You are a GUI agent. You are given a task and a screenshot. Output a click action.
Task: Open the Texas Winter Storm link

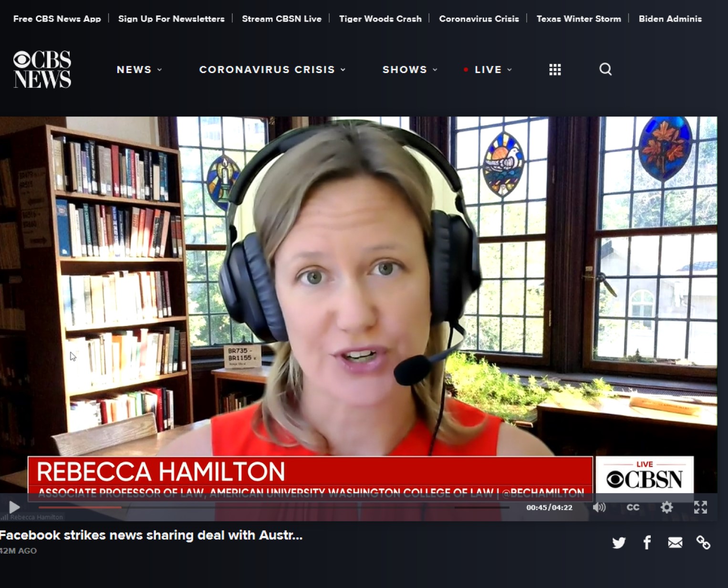tap(579, 19)
